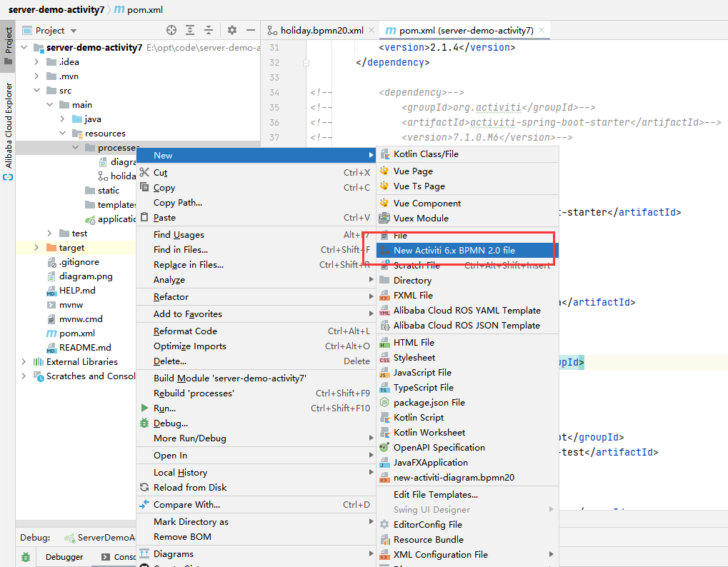Expand the test folder
This screenshot has width=728, height=567.
pos(50,234)
